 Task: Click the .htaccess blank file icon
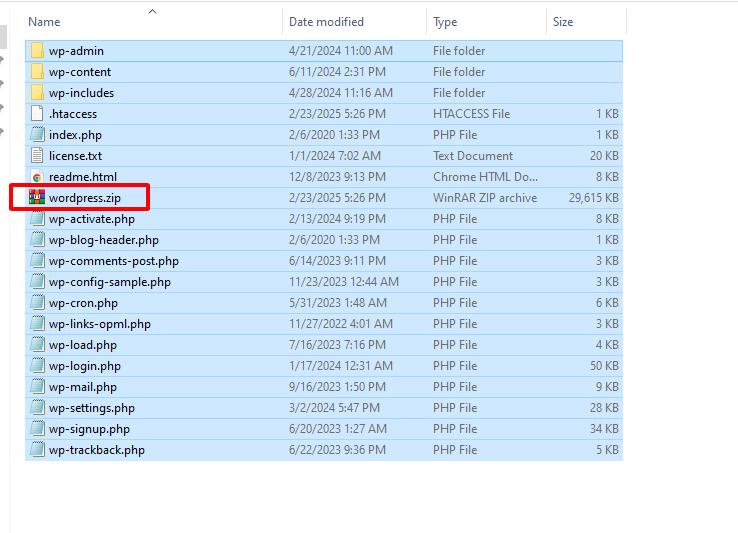[37, 114]
